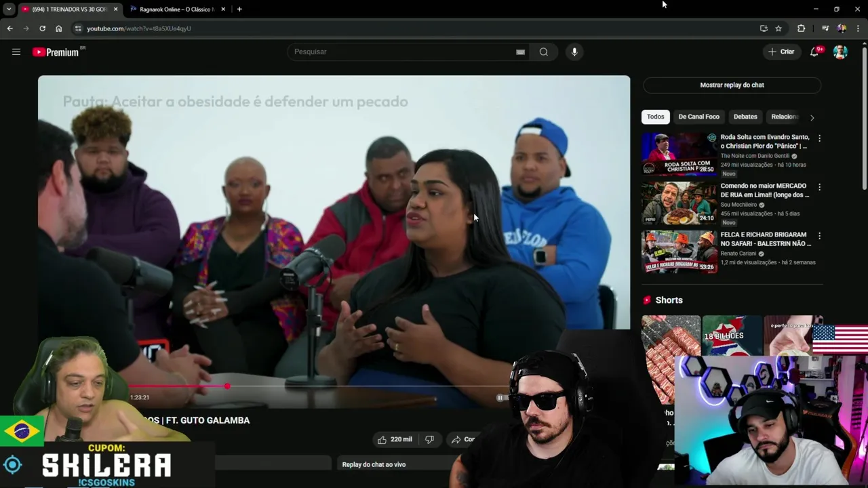The image size is (868, 488).
Task: Open options for 'FELCA E RICHARD BRIGARAM' video
Action: (x=819, y=236)
